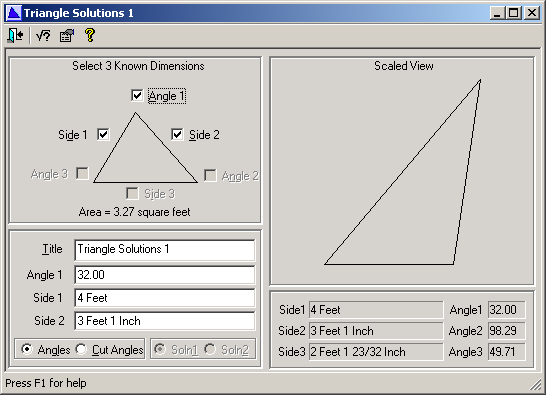The image size is (546, 395).
Task: Select the Angles radio button
Action: tap(27, 349)
